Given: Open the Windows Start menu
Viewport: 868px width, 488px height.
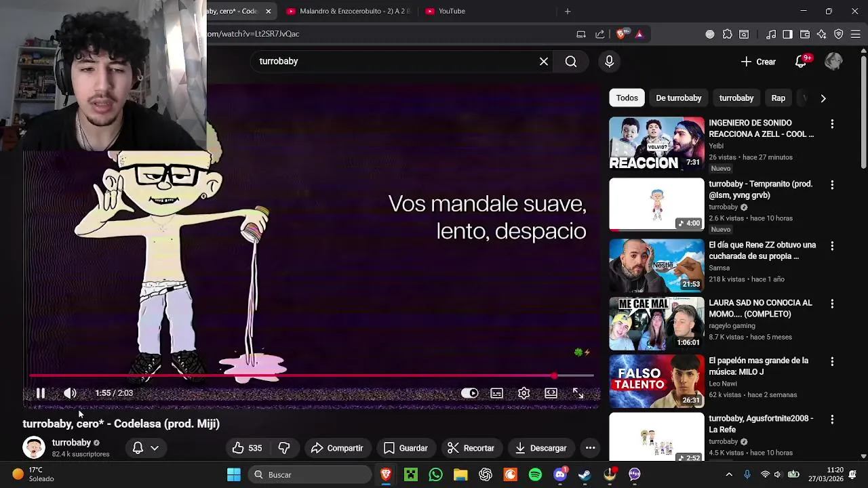Looking at the screenshot, I should (234, 474).
